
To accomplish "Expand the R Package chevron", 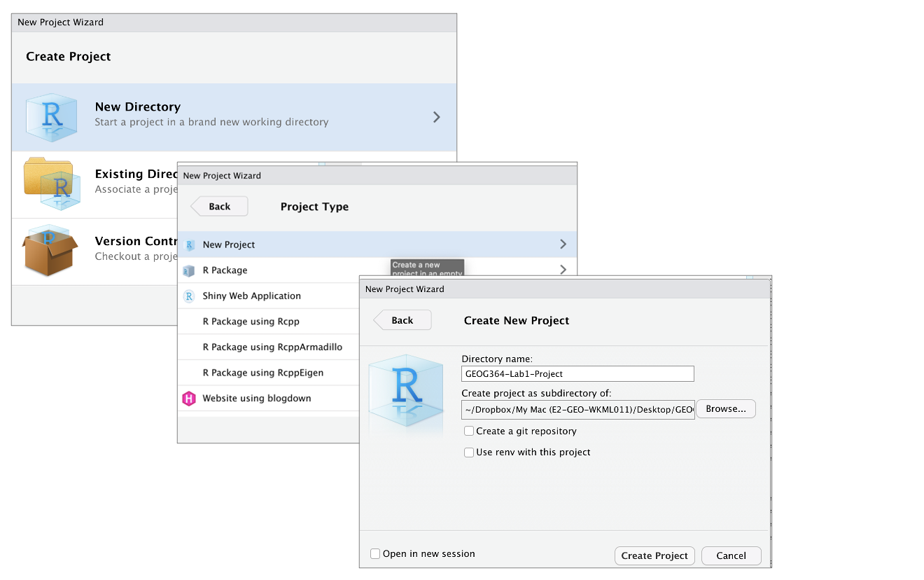I will pyautogui.click(x=563, y=270).
